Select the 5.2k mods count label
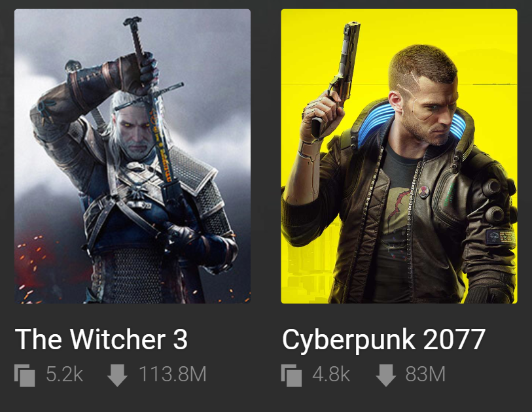The width and height of the screenshot is (532, 412). (65, 374)
